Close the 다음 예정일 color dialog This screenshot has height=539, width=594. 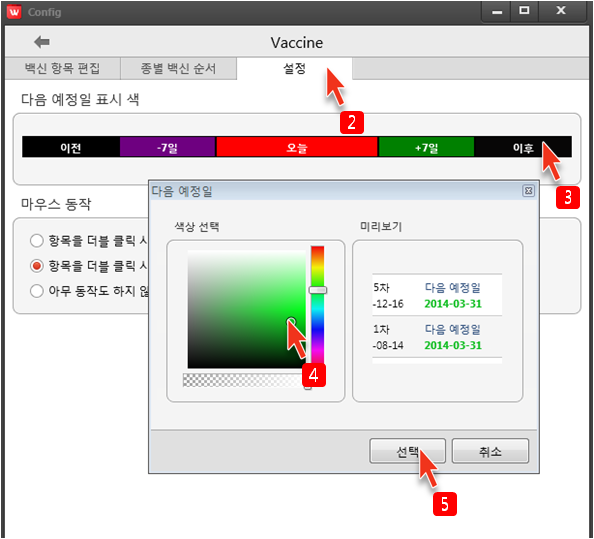[528, 191]
